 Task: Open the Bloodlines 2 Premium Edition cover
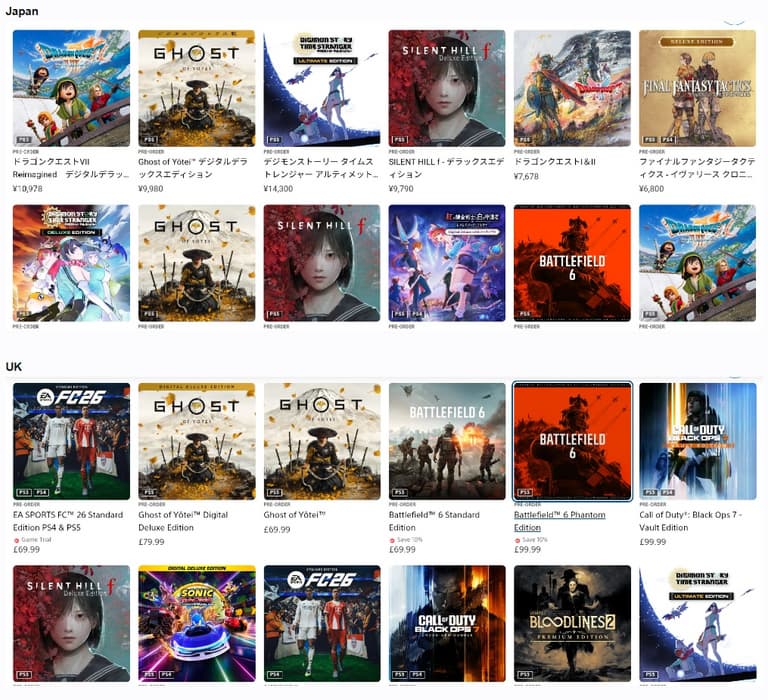572,623
